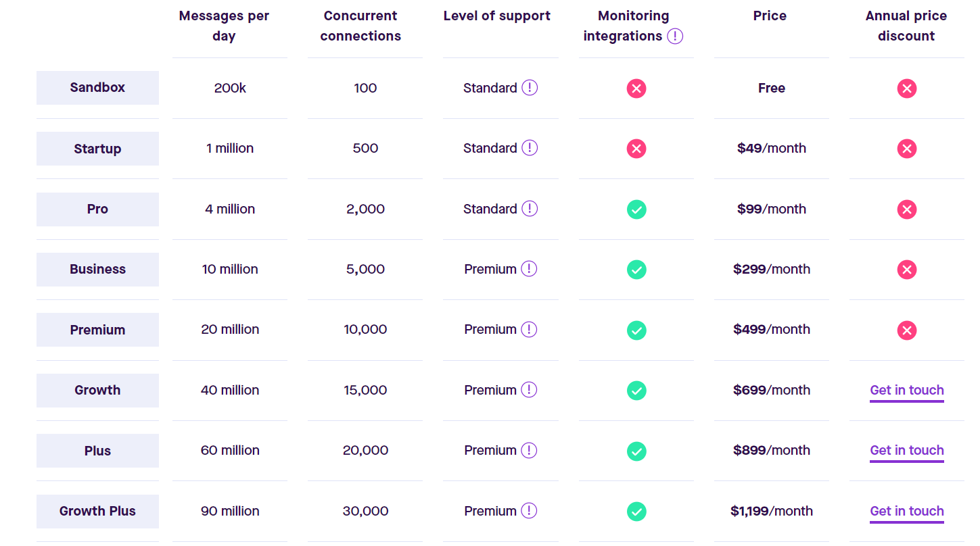This screenshot has width=980, height=546.
Task: Click Get in touch link for Plus plan
Action: click(906, 450)
